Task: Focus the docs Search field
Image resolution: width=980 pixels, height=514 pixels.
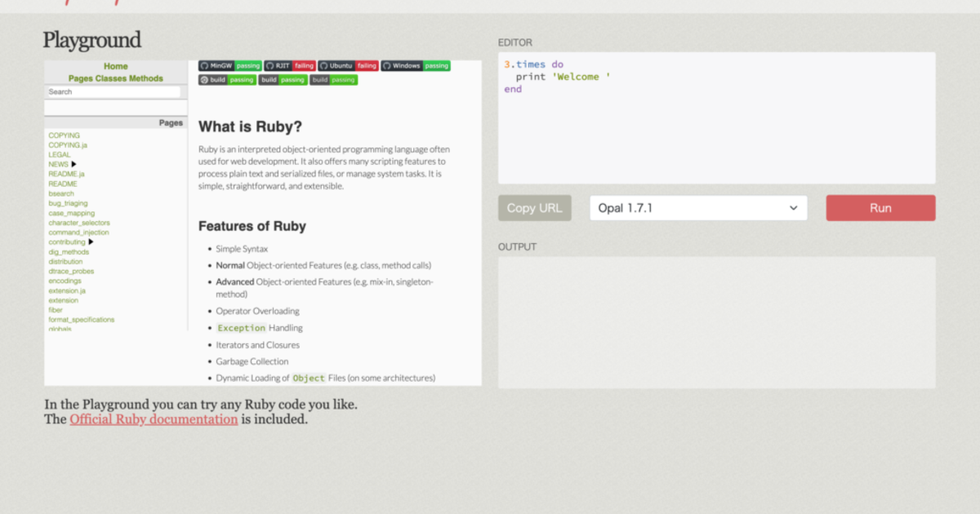Action: 114,91
